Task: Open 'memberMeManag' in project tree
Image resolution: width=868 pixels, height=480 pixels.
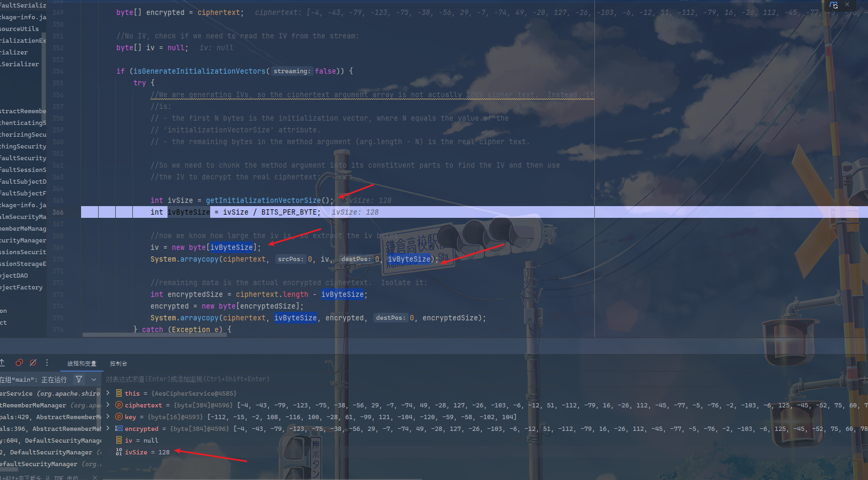Action: (x=23, y=229)
